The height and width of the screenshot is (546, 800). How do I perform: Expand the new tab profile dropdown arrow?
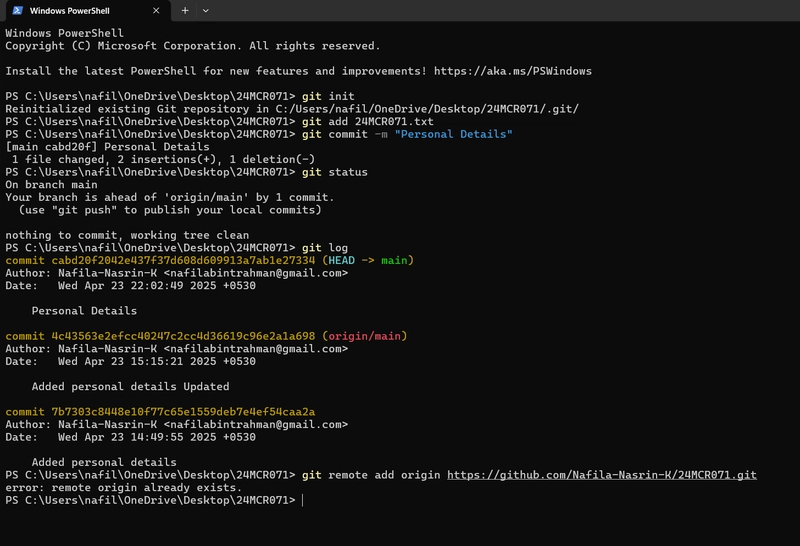pos(206,10)
